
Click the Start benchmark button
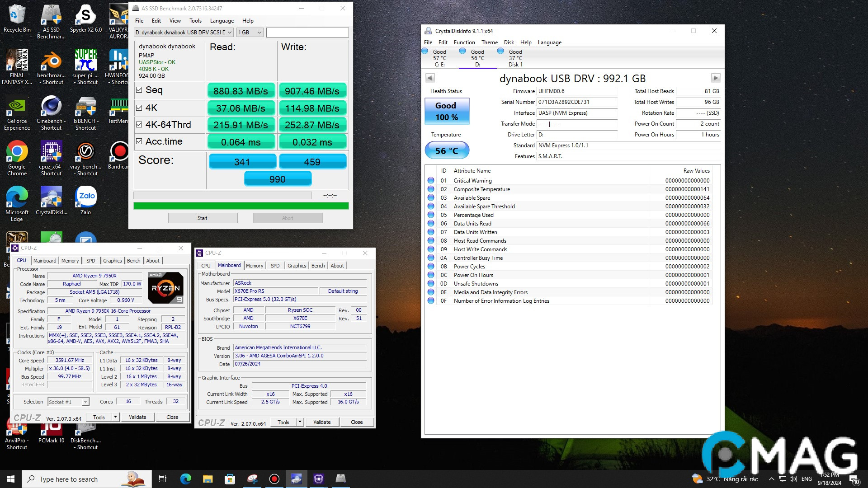[x=203, y=218]
